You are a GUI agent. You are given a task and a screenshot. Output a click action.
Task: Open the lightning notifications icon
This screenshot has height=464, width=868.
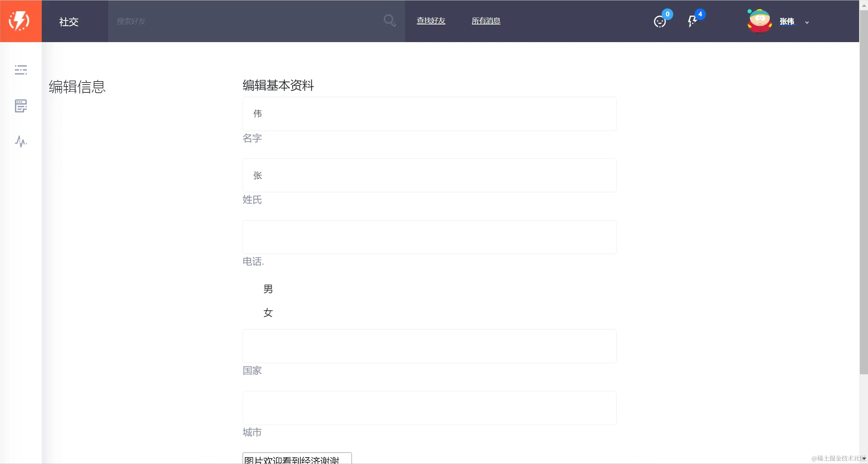[x=692, y=21]
